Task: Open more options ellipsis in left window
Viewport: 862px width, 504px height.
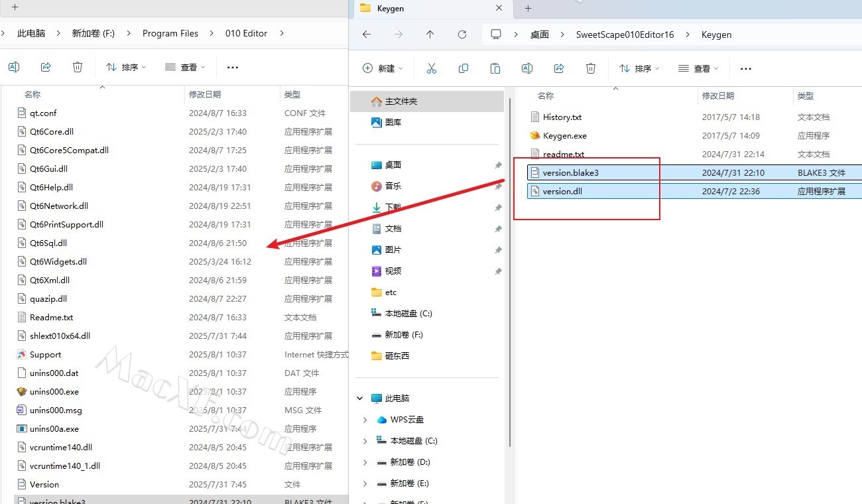Action: [233, 67]
